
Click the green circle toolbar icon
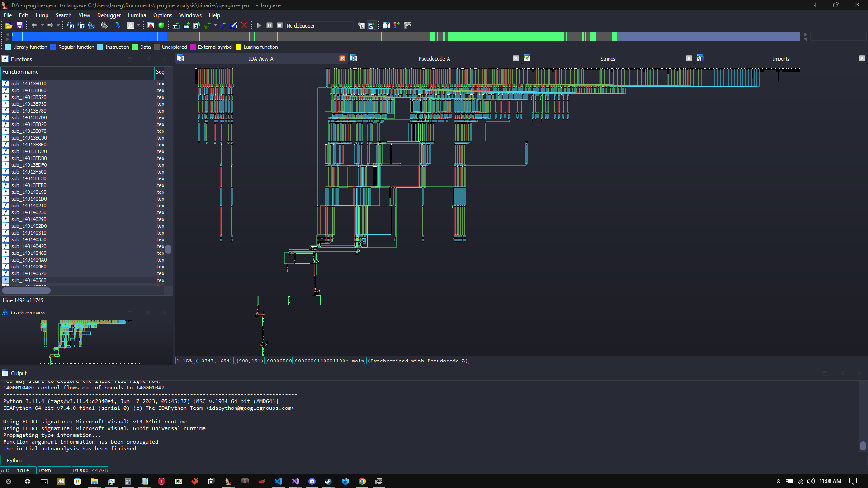pos(161,25)
